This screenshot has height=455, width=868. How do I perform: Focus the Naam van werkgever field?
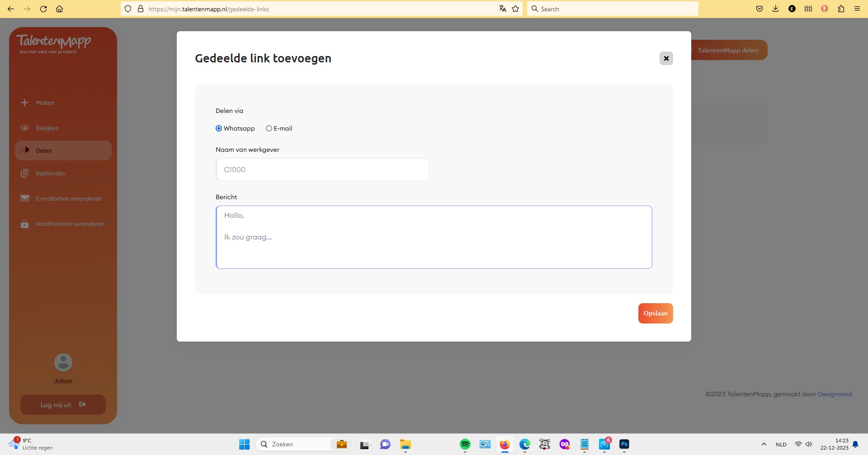322,169
